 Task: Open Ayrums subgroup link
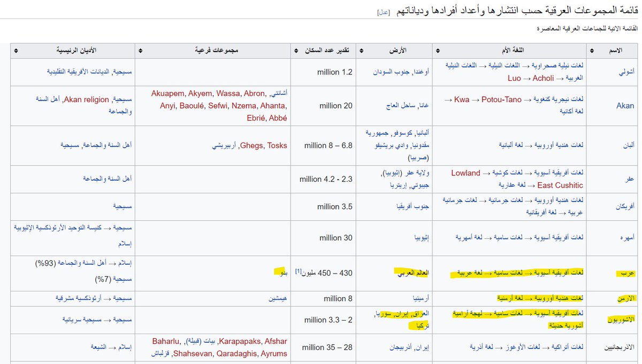273,353
